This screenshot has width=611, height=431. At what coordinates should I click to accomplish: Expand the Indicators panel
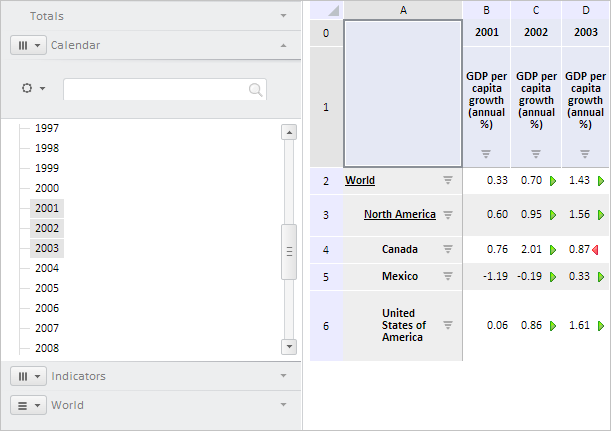pyautogui.click(x=283, y=376)
